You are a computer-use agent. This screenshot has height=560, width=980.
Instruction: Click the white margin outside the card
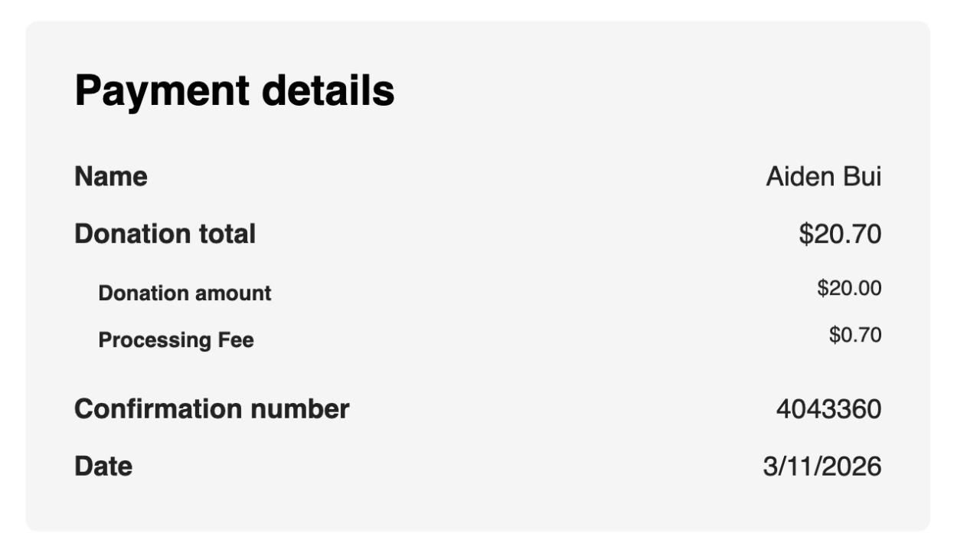[955, 306]
